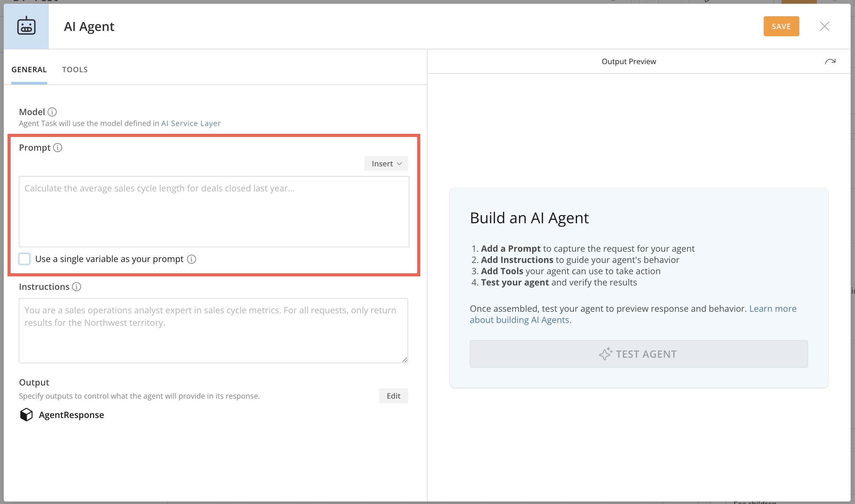
Task: Expand Insert options above the prompt field
Action: [386, 163]
